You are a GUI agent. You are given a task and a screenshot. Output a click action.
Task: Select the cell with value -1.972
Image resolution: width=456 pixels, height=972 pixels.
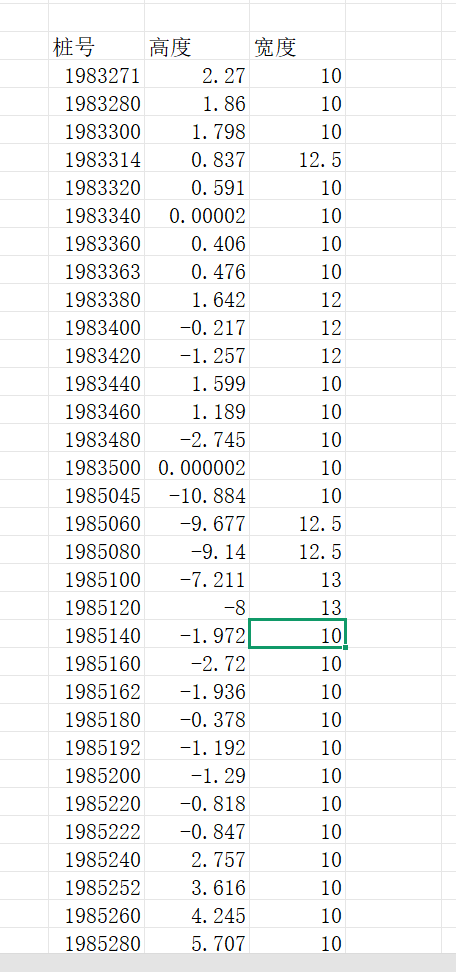coord(197,635)
